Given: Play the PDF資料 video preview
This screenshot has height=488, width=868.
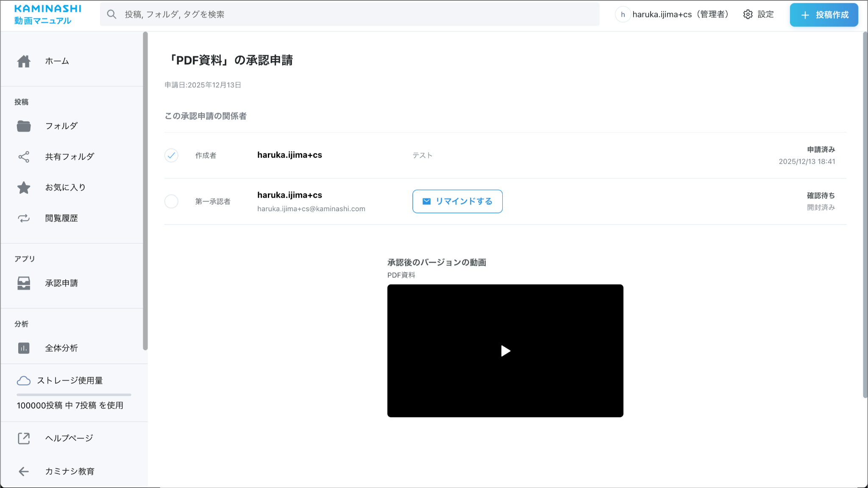Looking at the screenshot, I should point(505,351).
